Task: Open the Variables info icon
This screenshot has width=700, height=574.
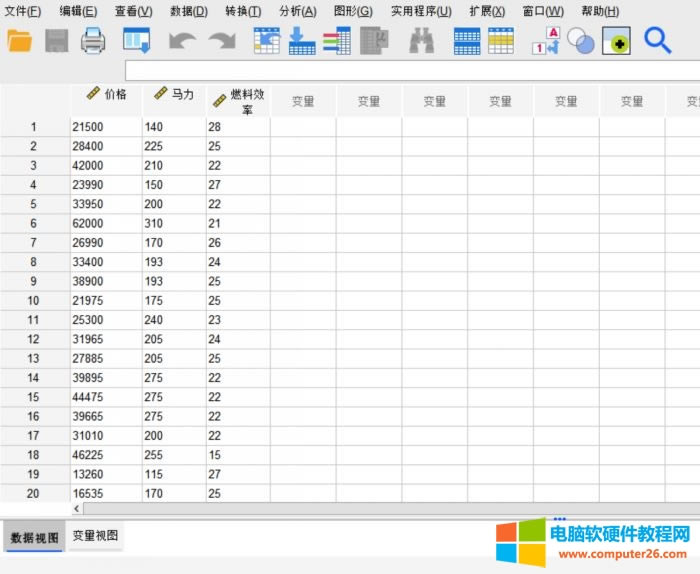Action: pos(337,41)
